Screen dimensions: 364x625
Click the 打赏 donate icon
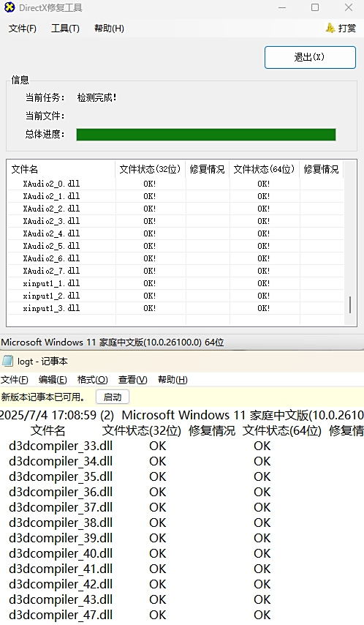point(330,28)
